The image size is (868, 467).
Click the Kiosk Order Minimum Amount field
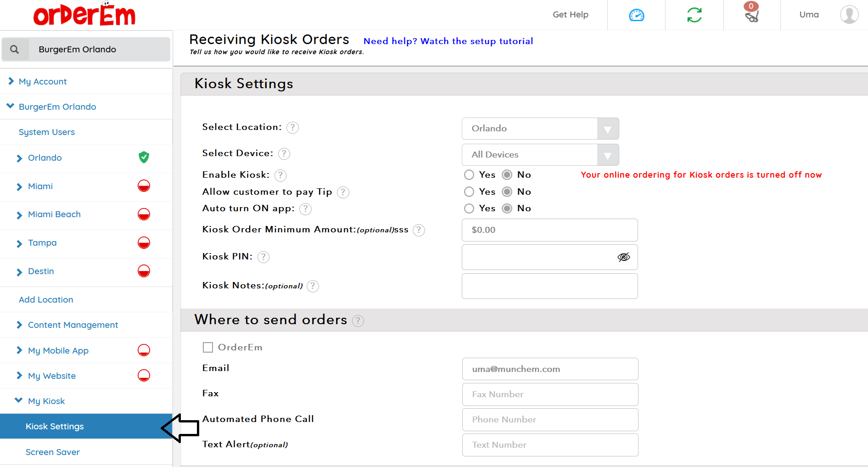549,230
